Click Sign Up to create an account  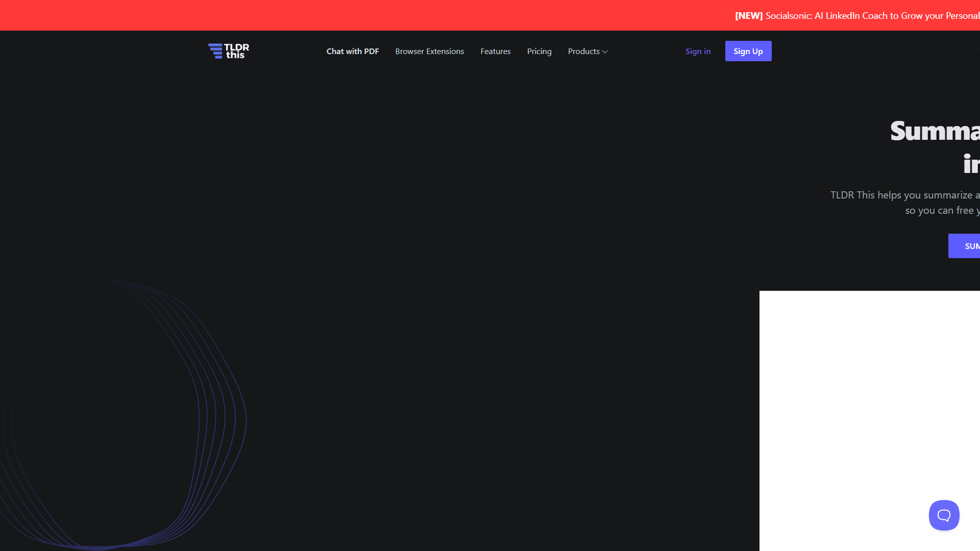pyautogui.click(x=748, y=51)
